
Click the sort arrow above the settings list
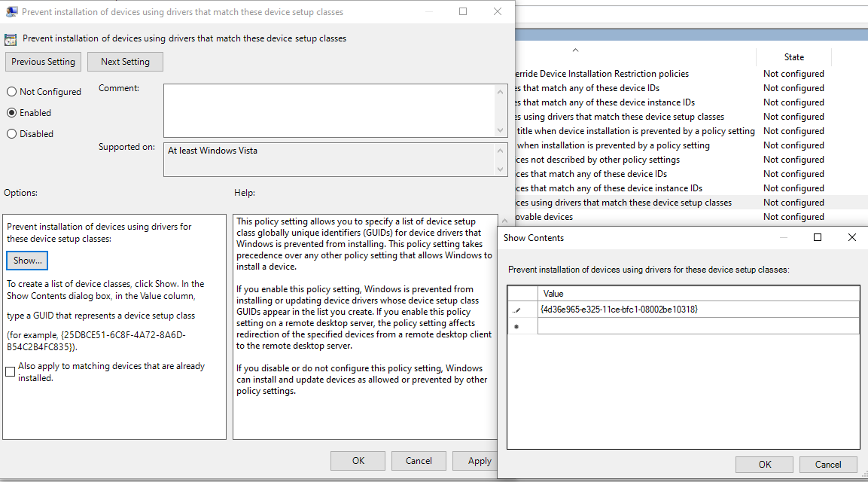click(575, 50)
